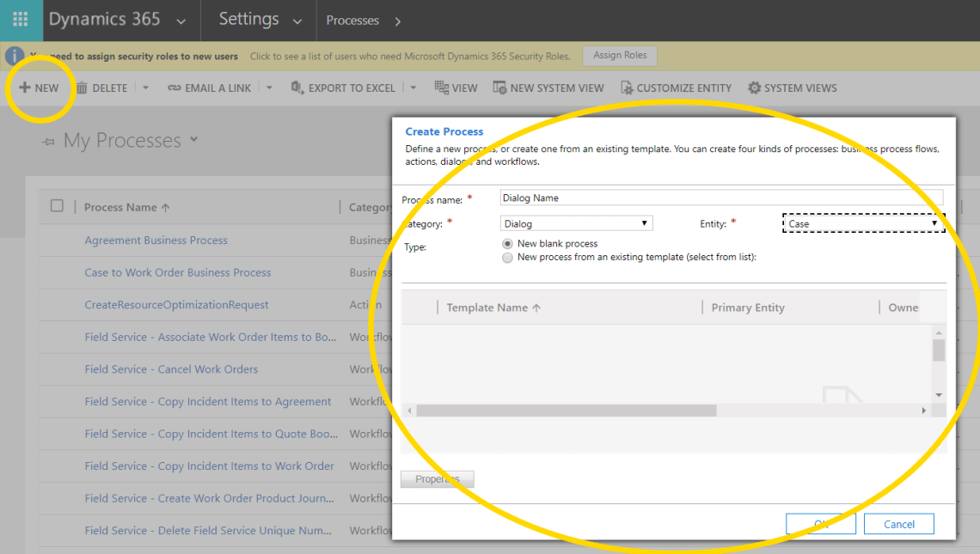Viewport: 980px width, 554px height.
Task: Open Customize Entity using its gear icon
Action: click(x=628, y=87)
